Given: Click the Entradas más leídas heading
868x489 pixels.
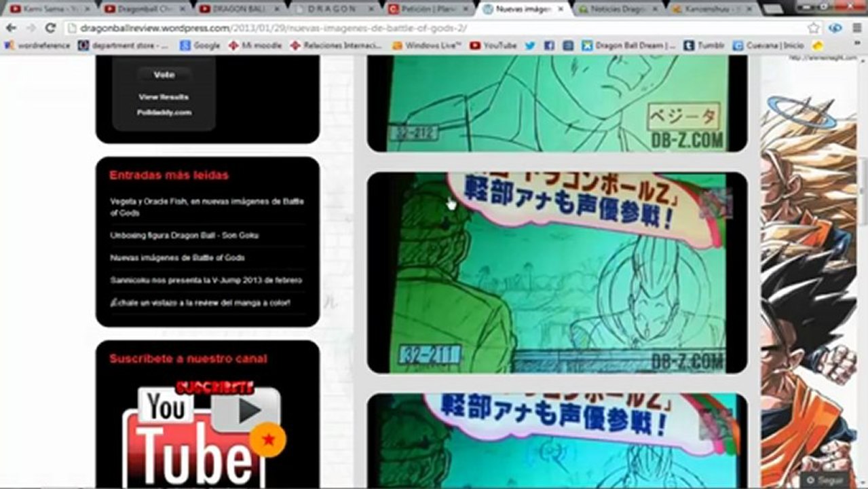Looking at the screenshot, I should (169, 175).
